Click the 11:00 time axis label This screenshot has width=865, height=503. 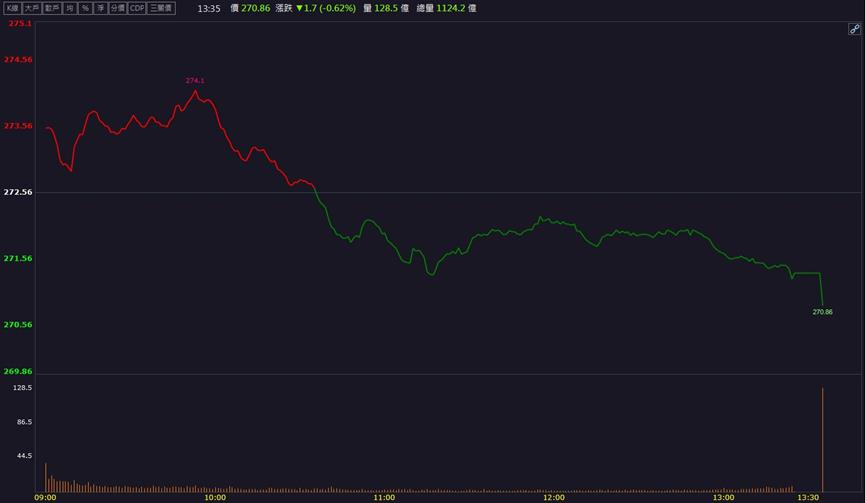[385, 497]
